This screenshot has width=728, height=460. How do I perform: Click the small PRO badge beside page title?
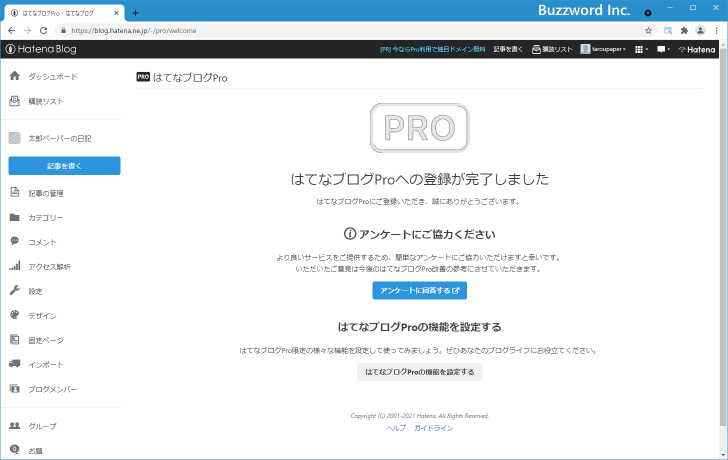click(143, 77)
